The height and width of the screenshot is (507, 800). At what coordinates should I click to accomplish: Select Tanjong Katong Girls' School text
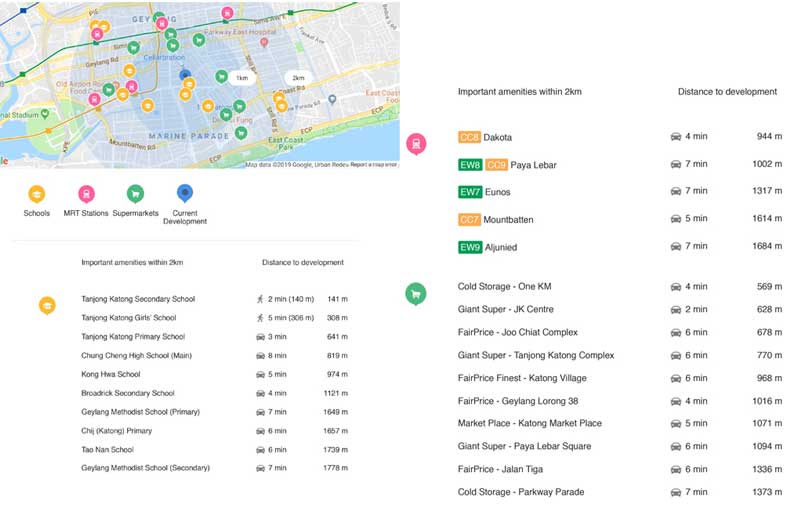point(129,318)
